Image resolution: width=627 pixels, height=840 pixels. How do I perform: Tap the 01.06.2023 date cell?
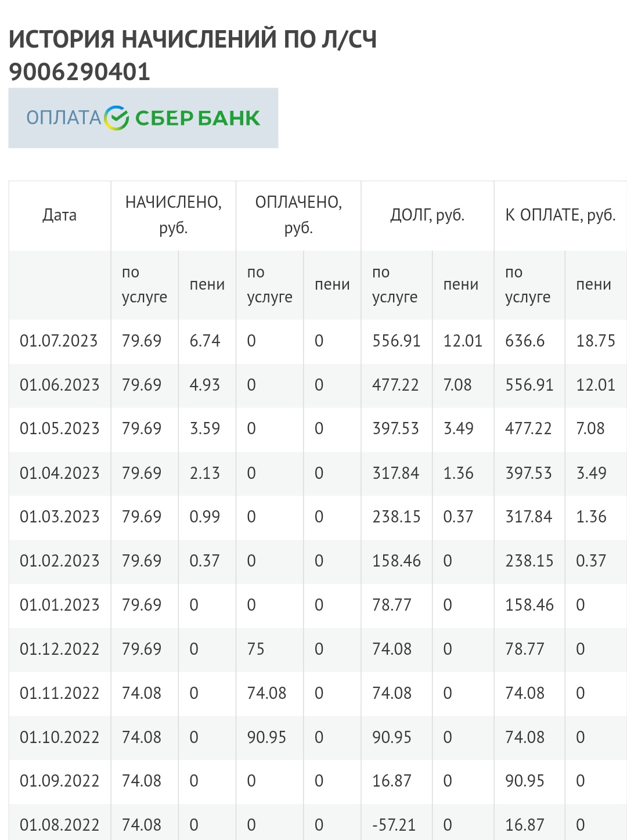pos(59,385)
